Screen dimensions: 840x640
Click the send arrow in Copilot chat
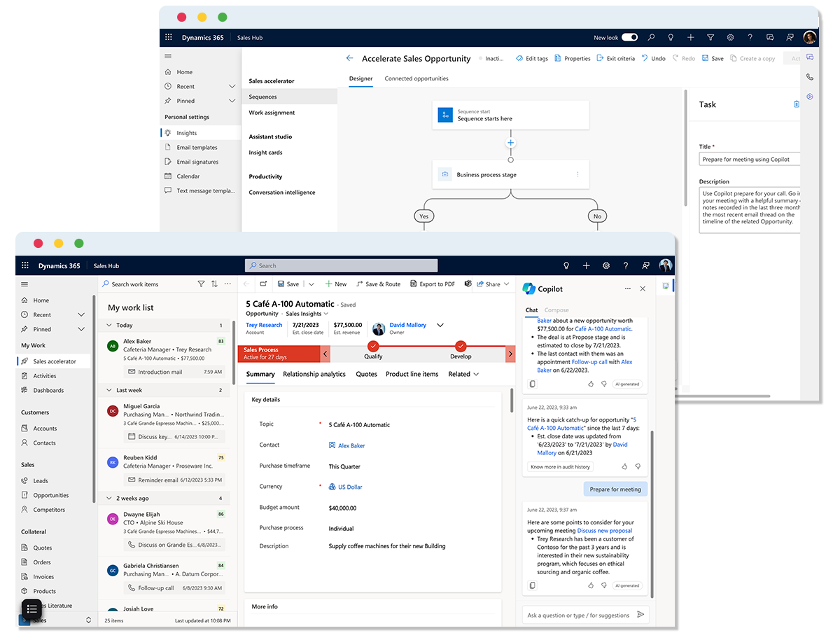[640, 615]
